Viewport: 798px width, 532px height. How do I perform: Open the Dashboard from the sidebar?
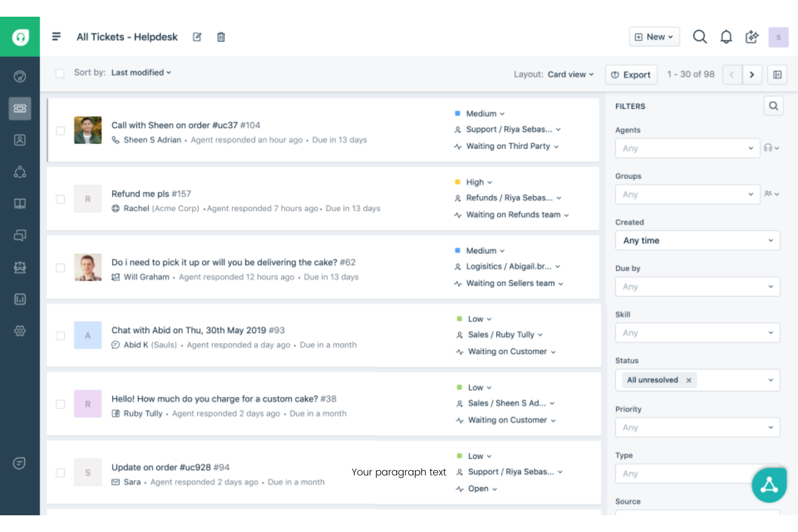tap(20, 76)
